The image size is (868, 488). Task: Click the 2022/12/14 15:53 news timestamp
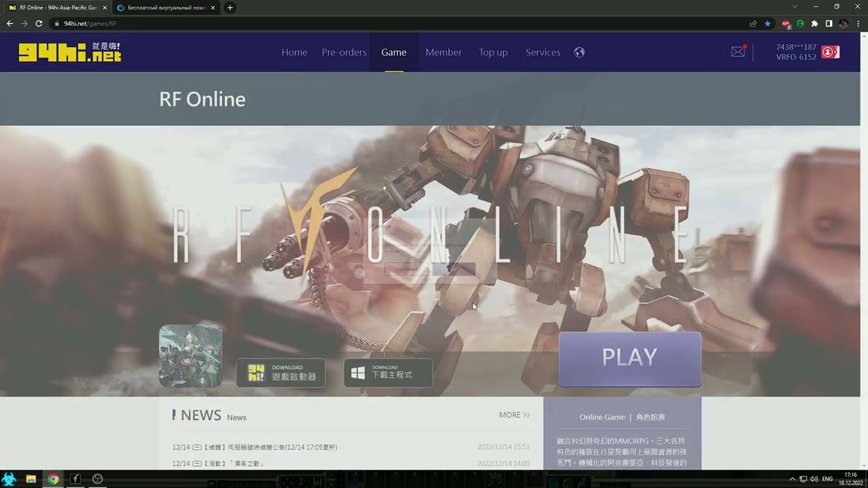pos(503,447)
